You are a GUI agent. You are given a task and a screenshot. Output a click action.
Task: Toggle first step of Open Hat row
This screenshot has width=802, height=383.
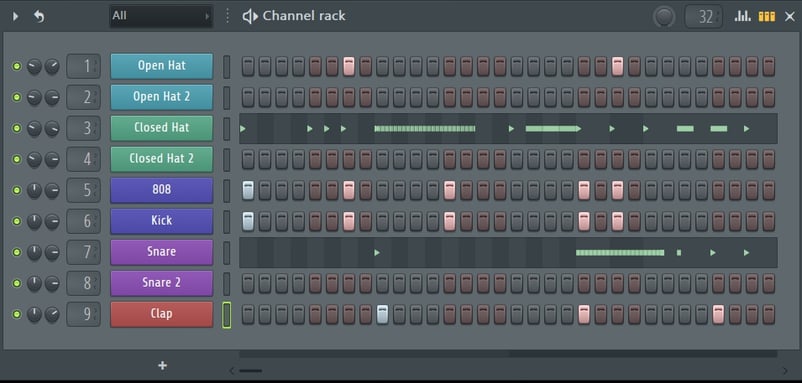248,66
